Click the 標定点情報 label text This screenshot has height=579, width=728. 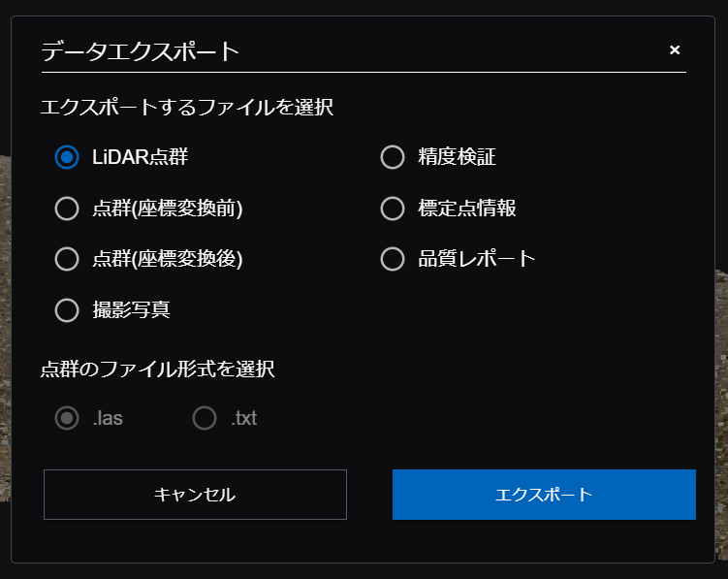(x=467, y=209)
